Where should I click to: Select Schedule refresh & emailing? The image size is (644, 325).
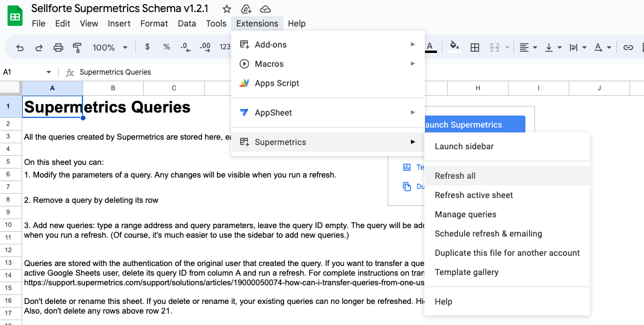pyautogui.click(x=488, y=234)
